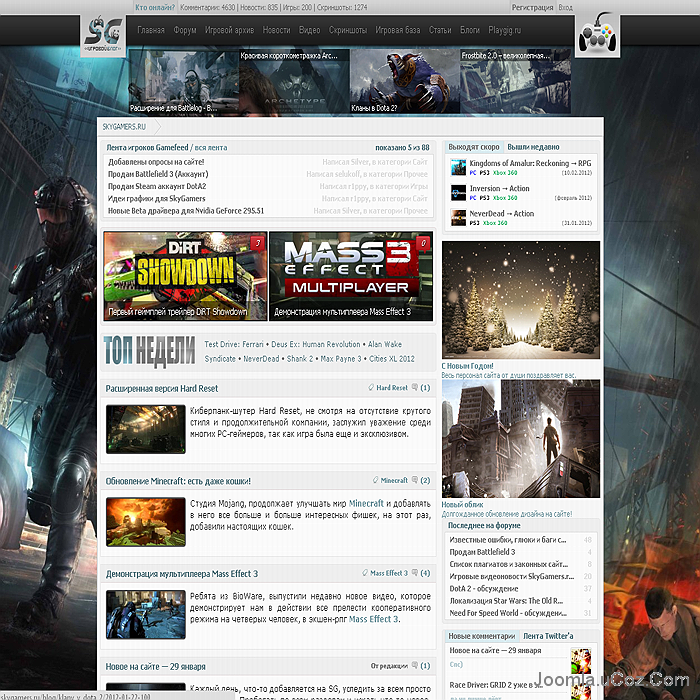Click Alan Wake in top of week
The width and height of the screenshot is (700, 700).
(x=385, y=344)
